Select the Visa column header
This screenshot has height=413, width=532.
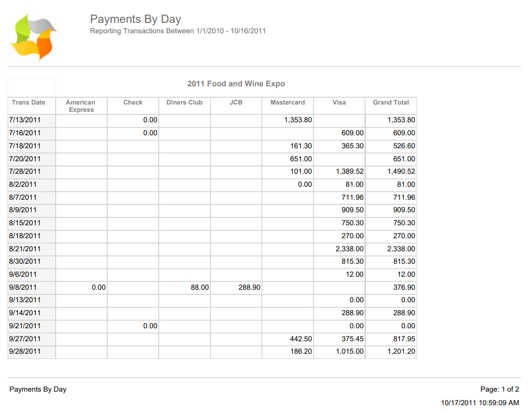coord(339,103)
